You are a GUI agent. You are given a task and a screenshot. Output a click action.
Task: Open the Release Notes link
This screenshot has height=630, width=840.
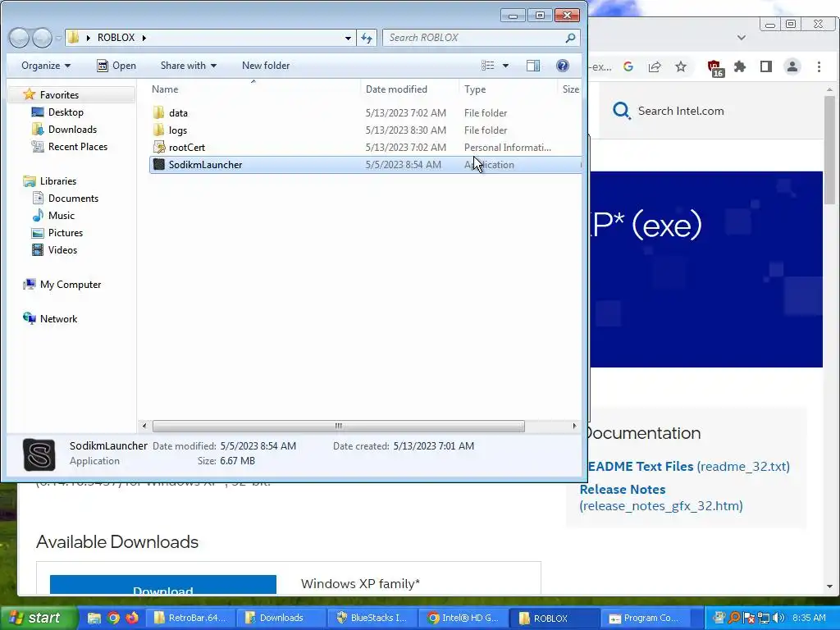click(x=661, y=498)
